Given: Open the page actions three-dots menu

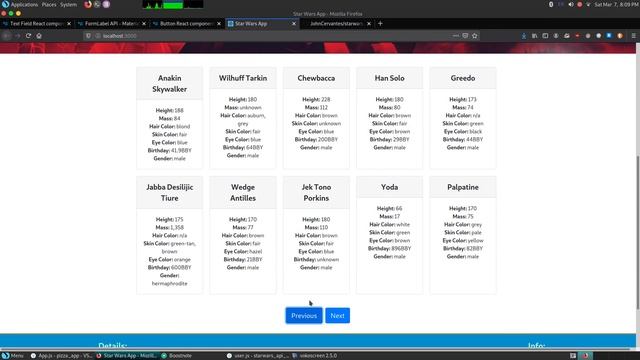Looking at the screenshot, I should point(456,36).
